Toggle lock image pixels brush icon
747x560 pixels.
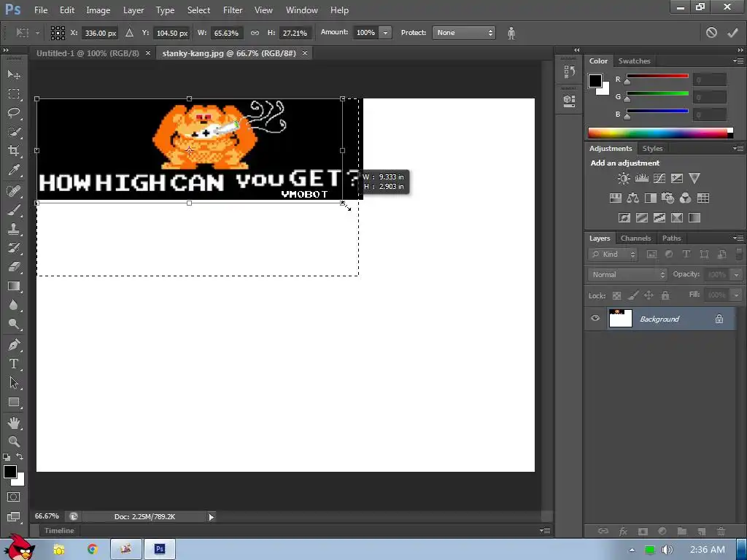pyautogui.click(x=632, y=296)
